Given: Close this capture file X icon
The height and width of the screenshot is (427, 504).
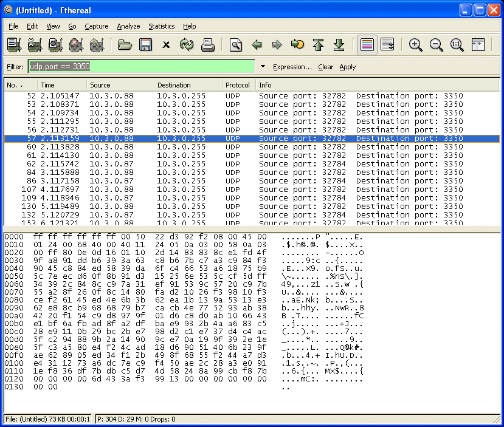Looking at the screenshot, I should pyautogui.click(x=166, y=44).
